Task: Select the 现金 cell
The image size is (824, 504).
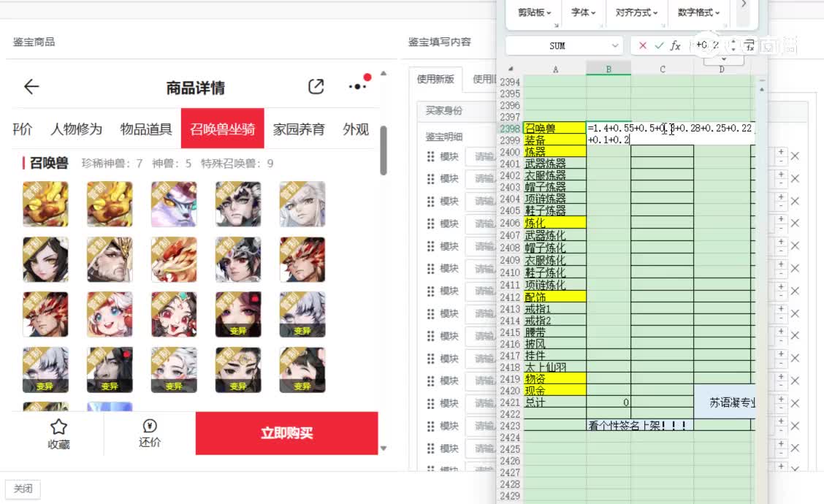Action: (x=554, y=391)
